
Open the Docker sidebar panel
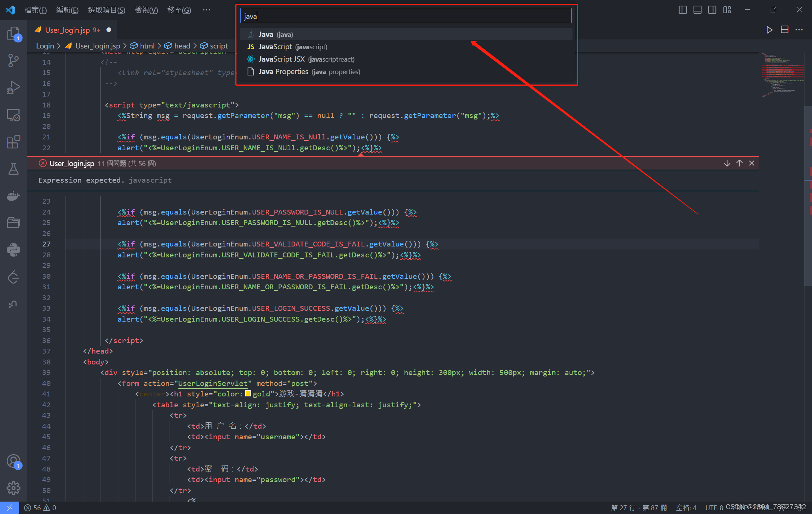click(14, 196)
